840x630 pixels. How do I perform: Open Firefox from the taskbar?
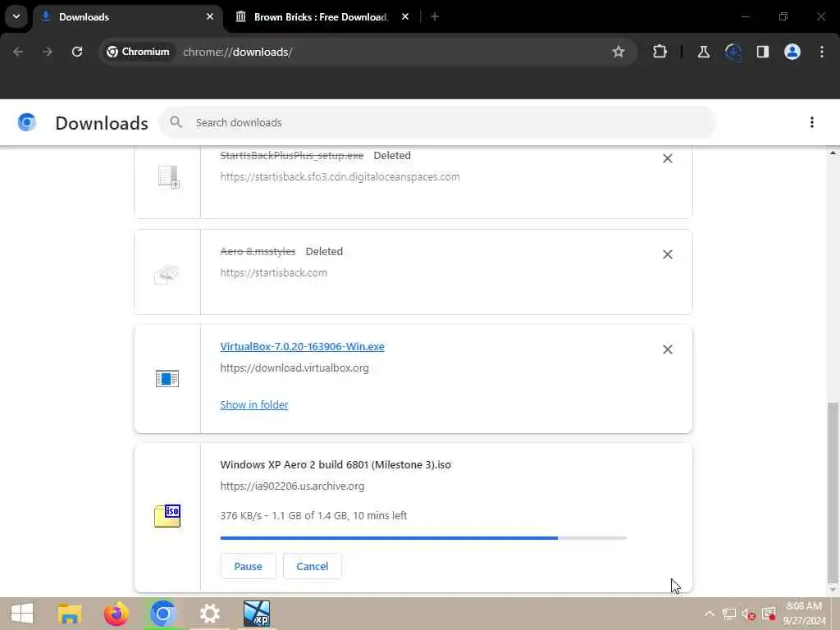(x=116, y=614)
